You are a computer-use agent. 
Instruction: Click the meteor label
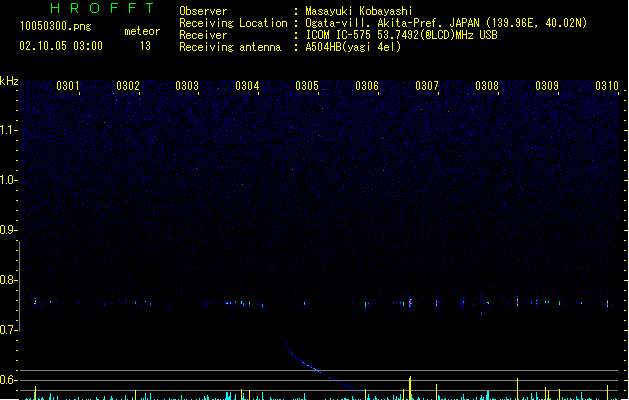point(142,31)
